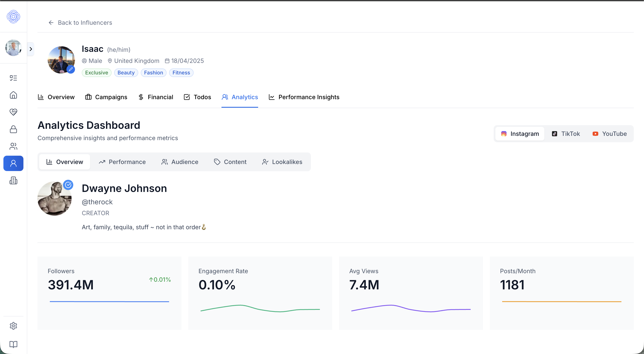Click the book documentation icon
The width and height of the screenshot is (644, 354).
point(13,344)
